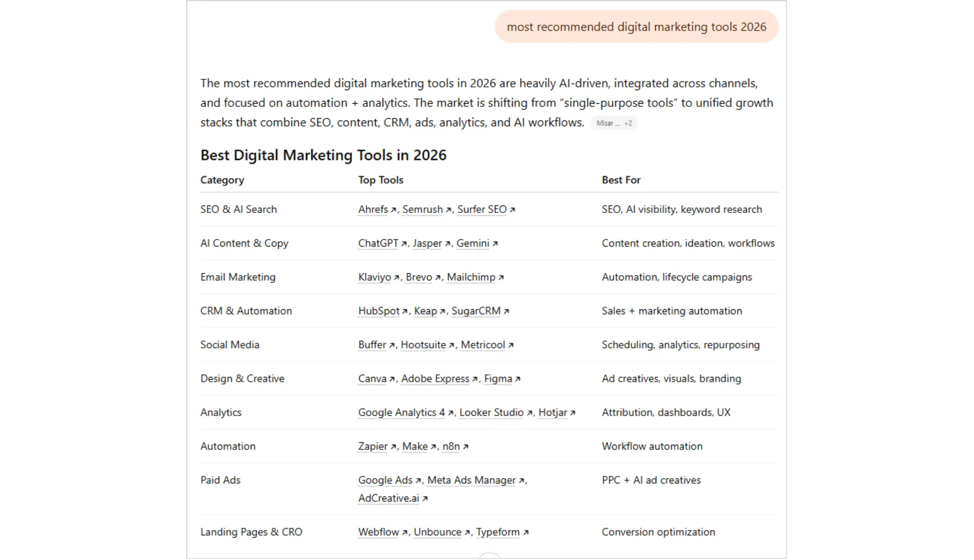The height and width of the screenshot is (560, 974).
Task: Open the Looker Studio link
Action: pos(496,412)
